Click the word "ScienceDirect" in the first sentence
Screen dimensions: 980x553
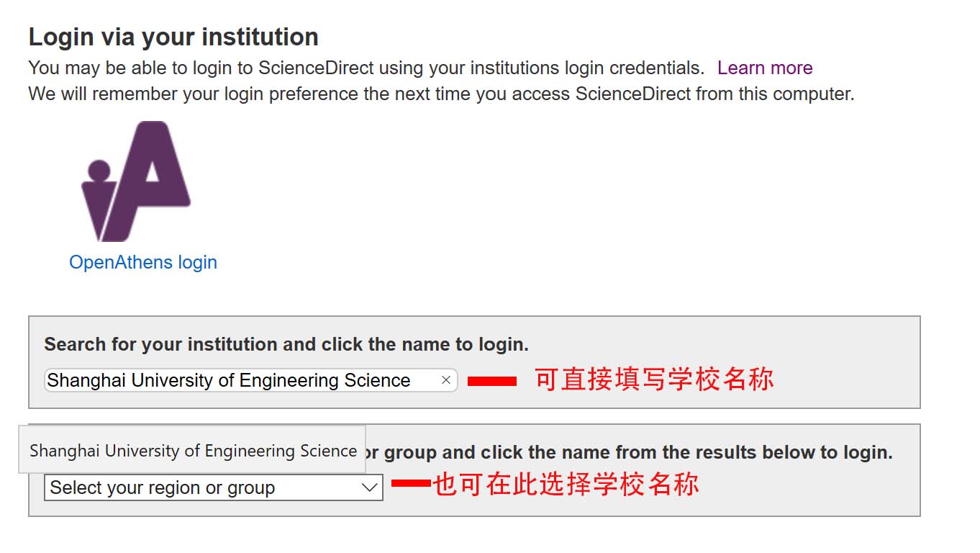point(316,68)
